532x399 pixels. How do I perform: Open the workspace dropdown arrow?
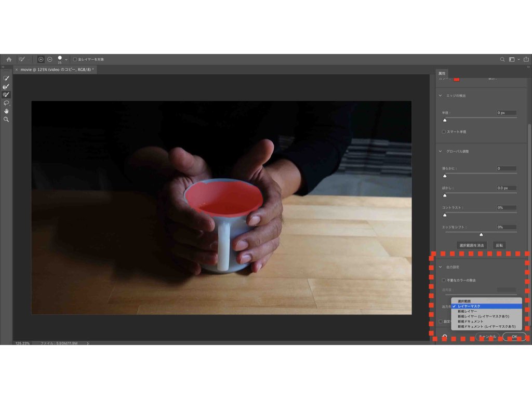click(x=518, y=60)
